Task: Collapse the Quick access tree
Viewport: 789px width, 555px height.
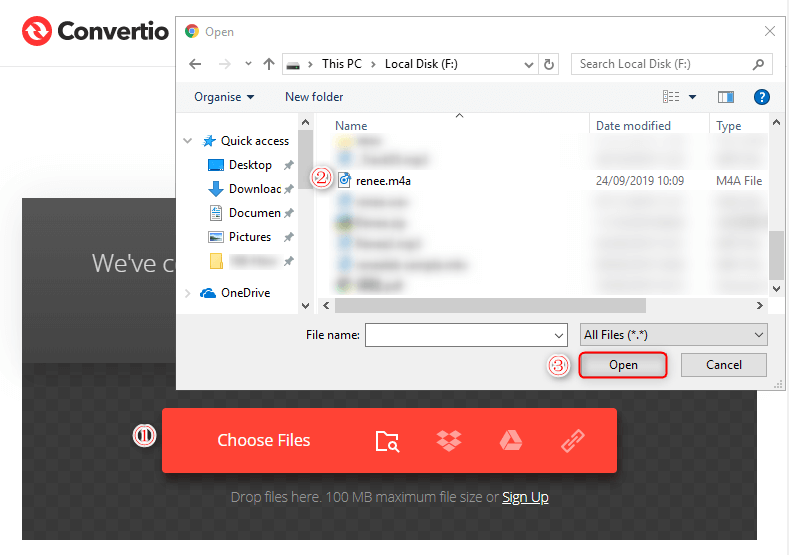Action: (x=188, y=141)
